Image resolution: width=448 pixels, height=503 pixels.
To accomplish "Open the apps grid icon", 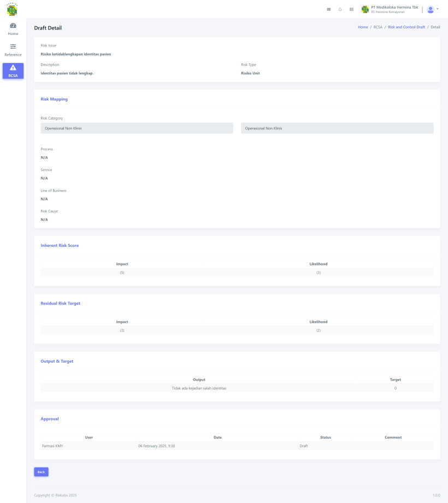I will 351,9.
